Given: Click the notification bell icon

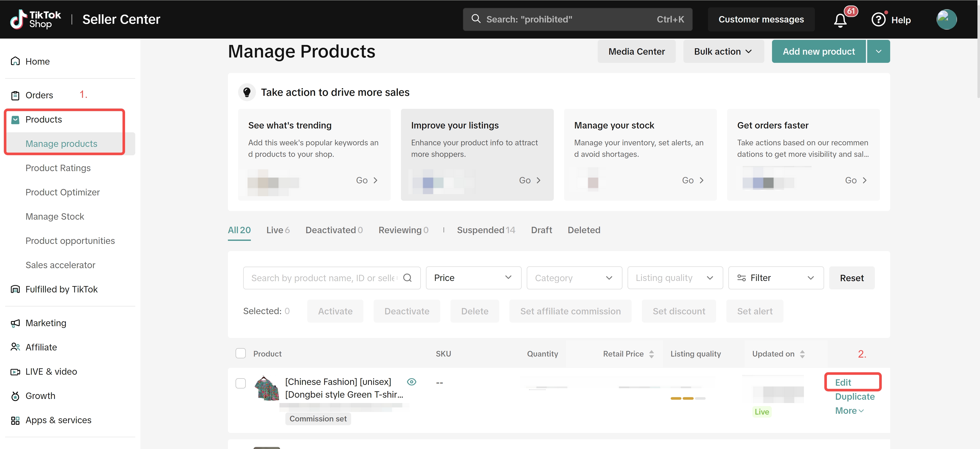Looking at the screenshot, I should point(840,20).
